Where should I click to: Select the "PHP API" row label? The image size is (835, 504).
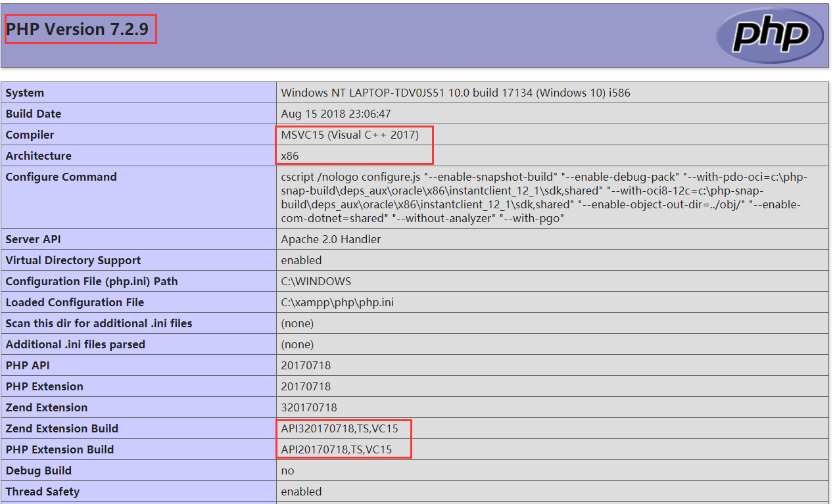click(28, 365)
